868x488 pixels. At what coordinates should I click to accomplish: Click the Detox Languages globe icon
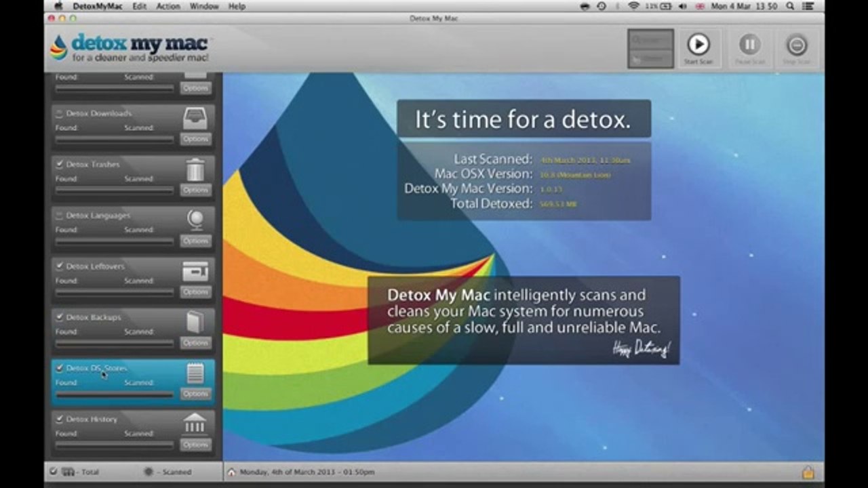195,220
